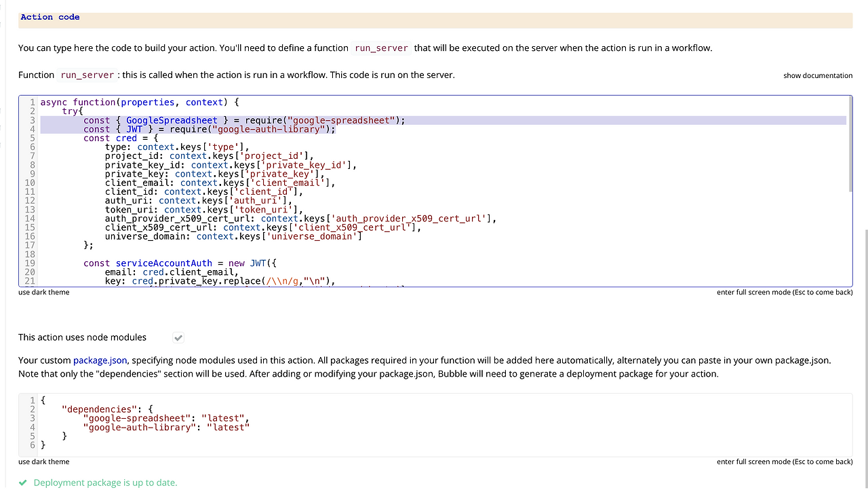Click the 'client_id: context.keys' line

tap(204, 191)
